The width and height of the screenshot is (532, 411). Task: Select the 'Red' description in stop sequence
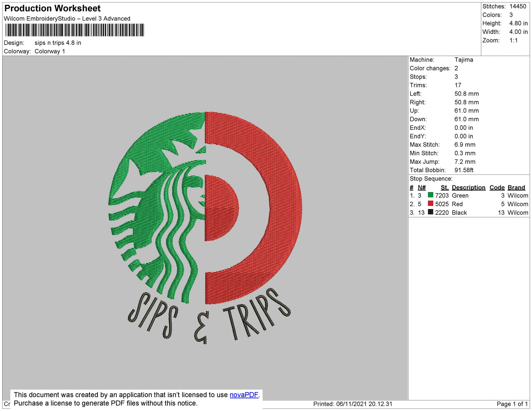click(x=457, y=204)
